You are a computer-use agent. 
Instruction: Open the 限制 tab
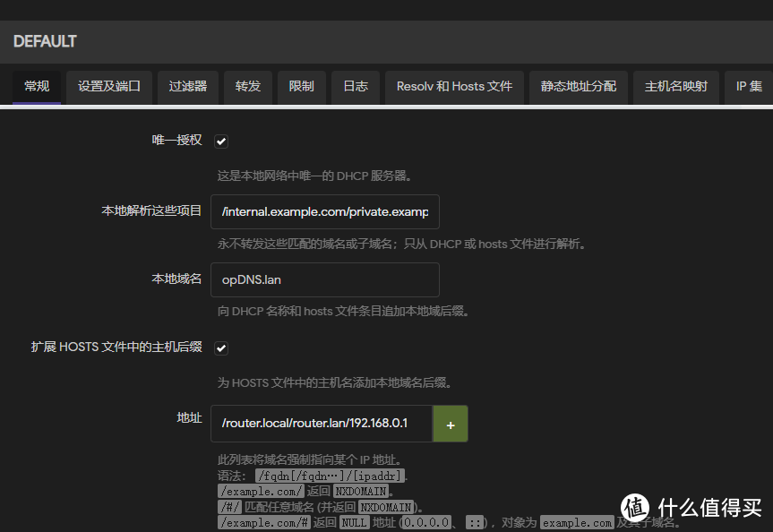tap(301, 87)
